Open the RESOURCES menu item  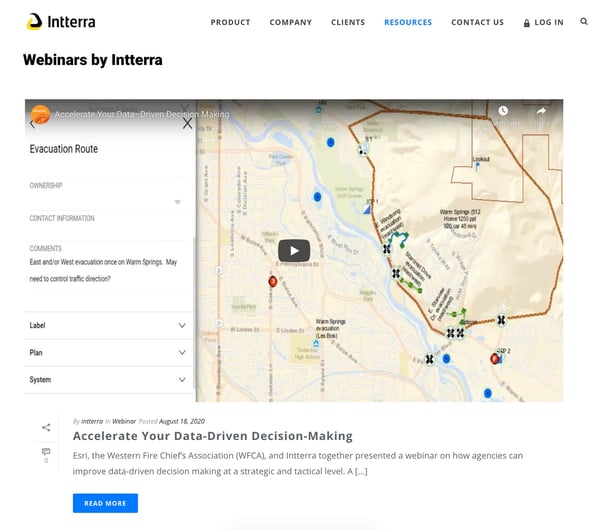408,22
